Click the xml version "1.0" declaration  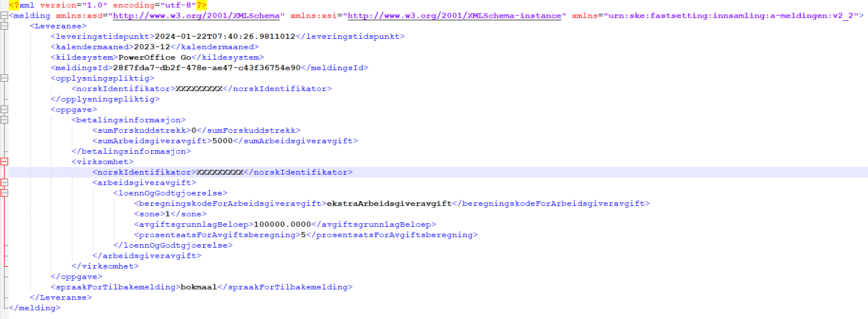pyautogui.click(x=74, y=5)
